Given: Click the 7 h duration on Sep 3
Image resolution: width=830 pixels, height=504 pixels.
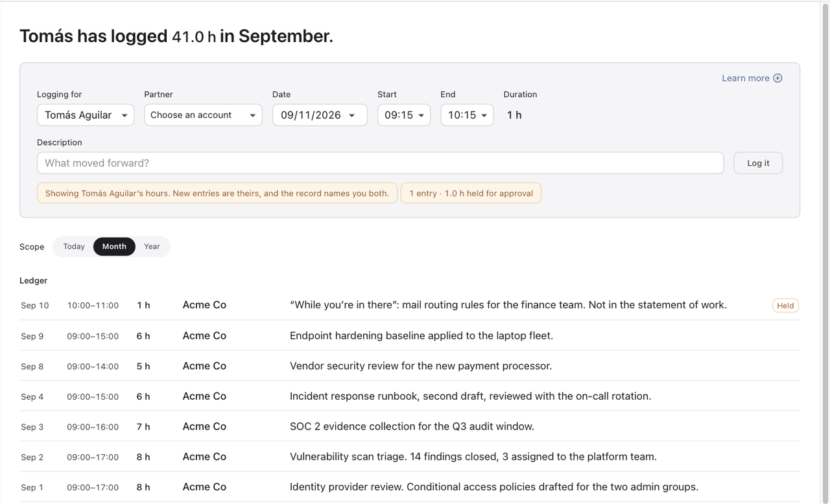Looking at the screenshot, I should click(143, 427).
